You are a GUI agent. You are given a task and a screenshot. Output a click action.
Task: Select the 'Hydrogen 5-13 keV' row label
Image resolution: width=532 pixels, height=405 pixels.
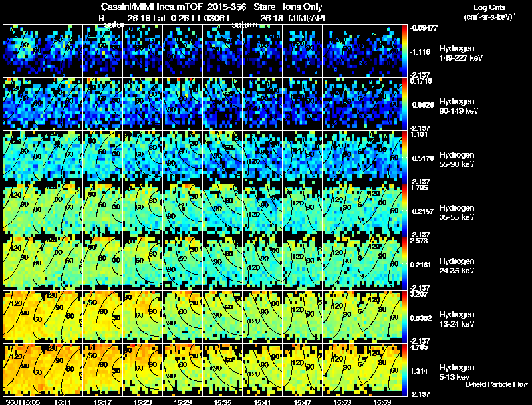(x=457, y=372)
